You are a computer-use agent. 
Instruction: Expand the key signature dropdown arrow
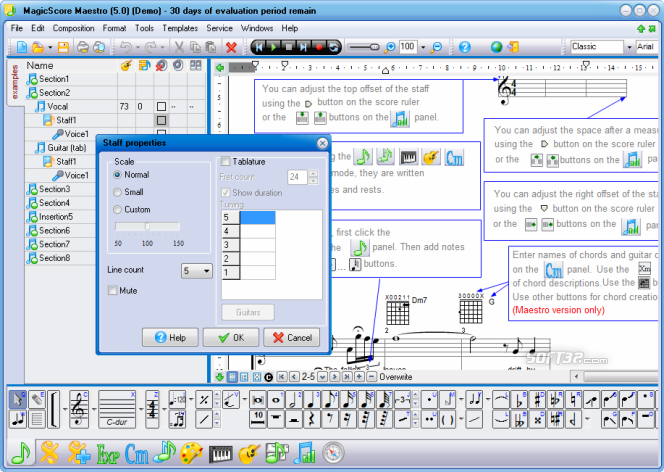pyautogui.click(x=141, y=409)
